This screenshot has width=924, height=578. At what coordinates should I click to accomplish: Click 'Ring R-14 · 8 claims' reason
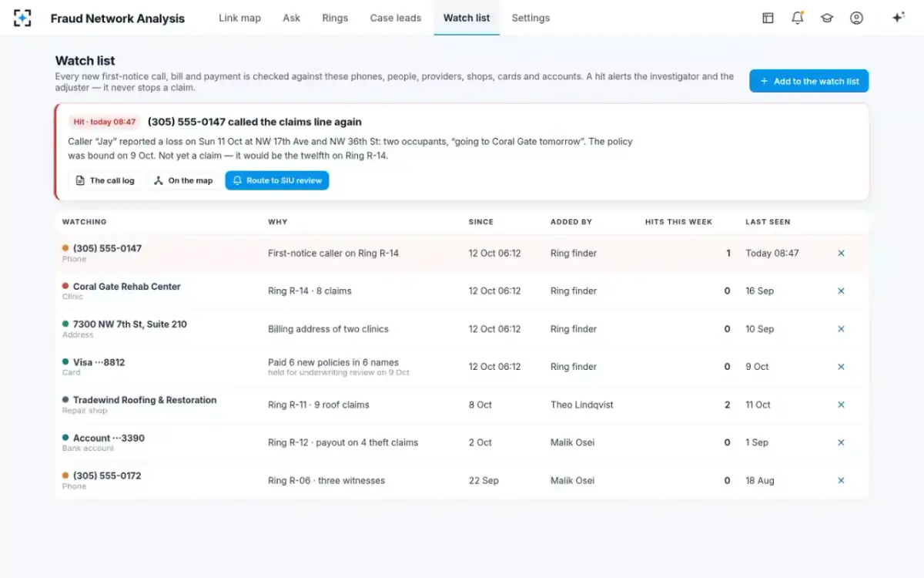click(310, 291)
